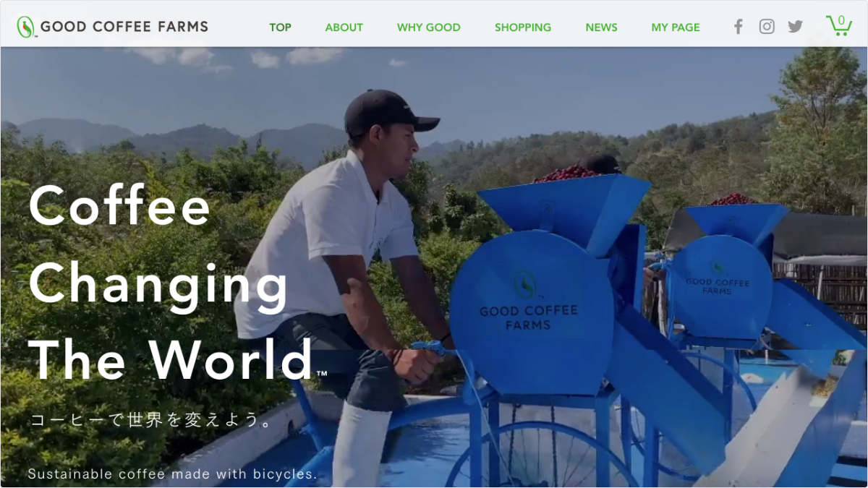Click the cart item count zero

click(x=841, y=21)
